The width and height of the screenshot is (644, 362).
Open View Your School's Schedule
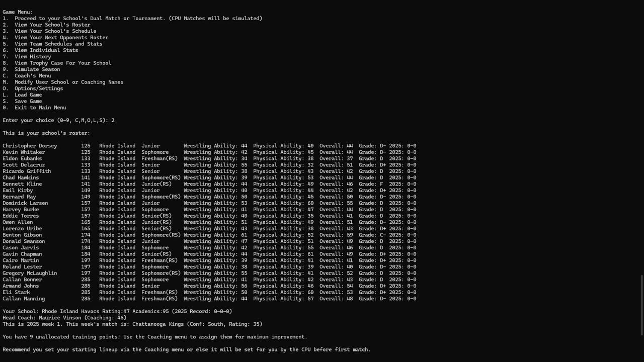tap(55, 31)
